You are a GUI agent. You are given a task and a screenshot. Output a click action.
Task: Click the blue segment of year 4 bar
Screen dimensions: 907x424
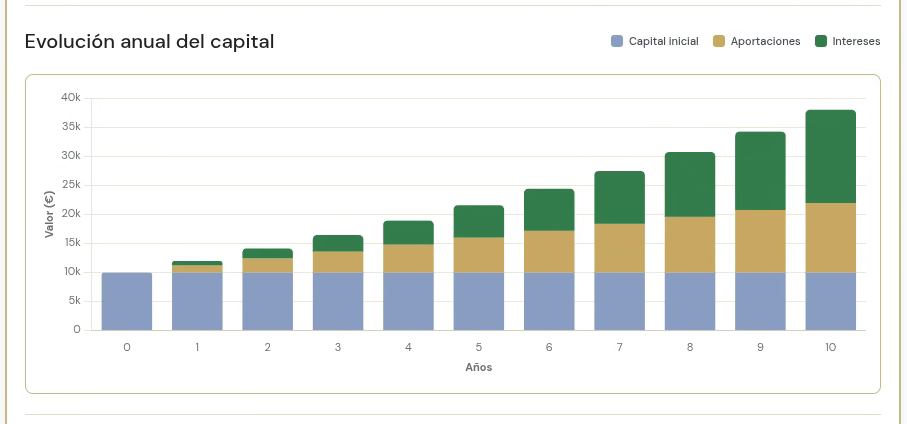(x=408, y=301)
